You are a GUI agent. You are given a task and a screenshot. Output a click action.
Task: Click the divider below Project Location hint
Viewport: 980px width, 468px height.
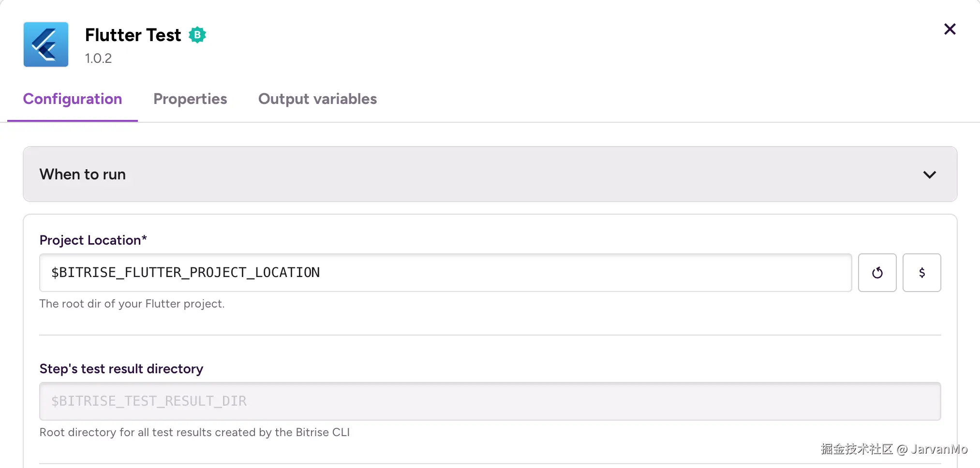[490, 335]
